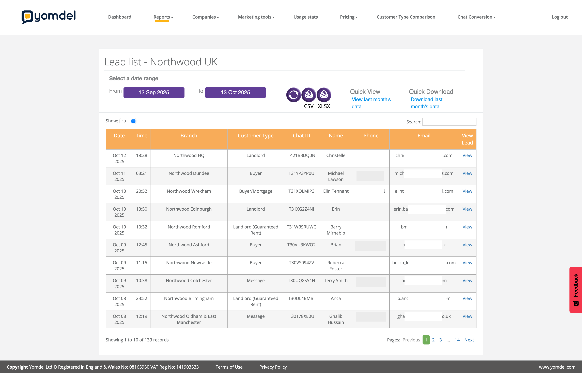Click in the Search input field
Image resolution: width=588 pixels, height=375 pixels.
coord(449,122)
